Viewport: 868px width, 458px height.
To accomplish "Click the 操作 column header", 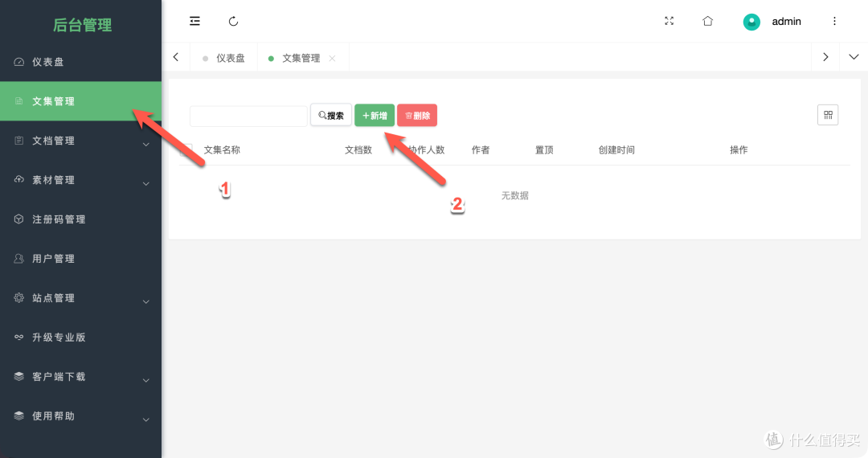I will click(739, 150).
